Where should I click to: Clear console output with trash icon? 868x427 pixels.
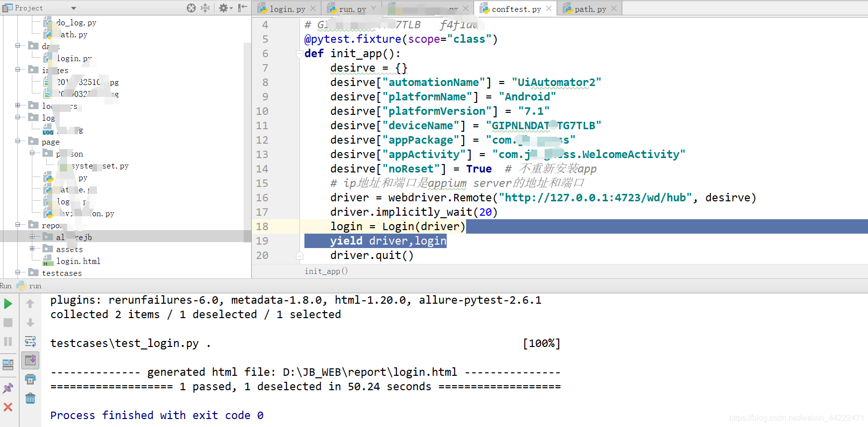coord(30,398)
